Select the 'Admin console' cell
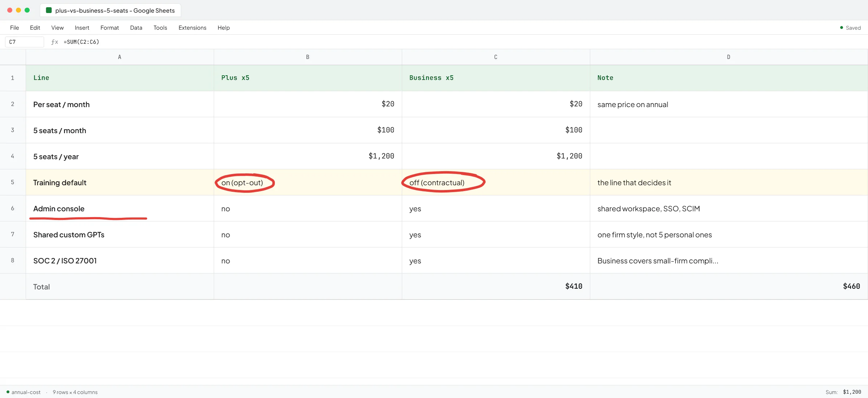This screenshot has height=398, width=868. click(120, 208)
